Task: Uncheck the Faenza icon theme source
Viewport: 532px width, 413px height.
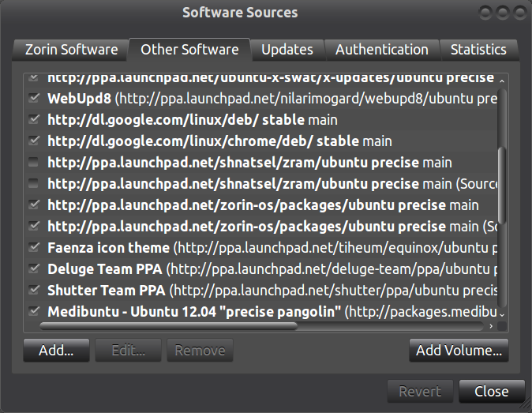Action: point(34,247)
